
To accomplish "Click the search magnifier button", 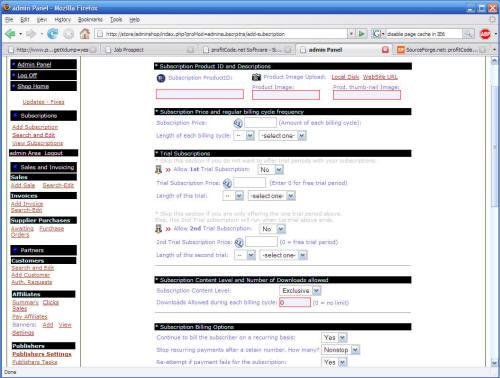I will tap(468, 34).
